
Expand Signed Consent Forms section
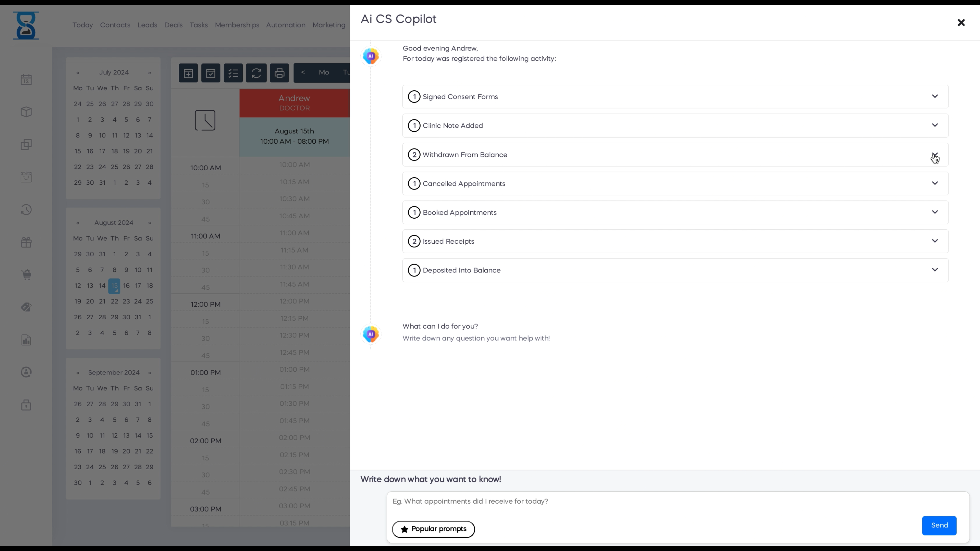click(x=934, y=97)
